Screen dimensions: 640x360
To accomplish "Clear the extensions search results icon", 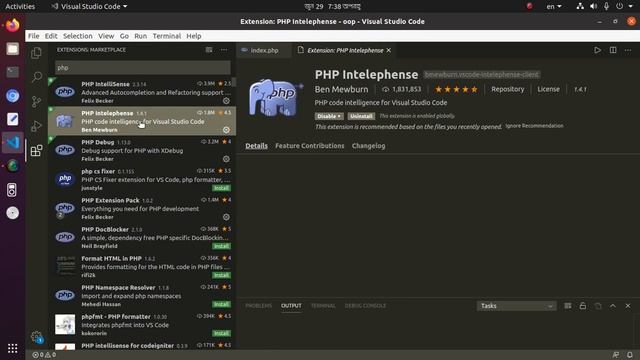I will coord(209,50).
